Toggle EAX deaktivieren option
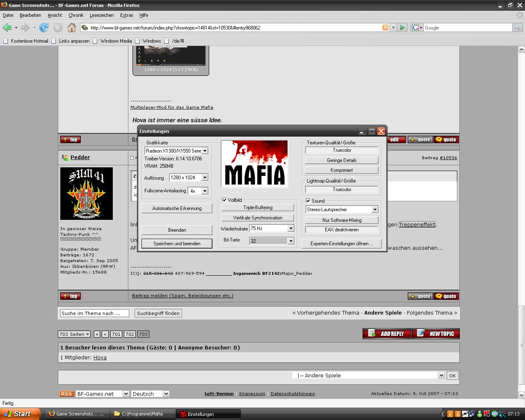 click(x=342, y=230)
